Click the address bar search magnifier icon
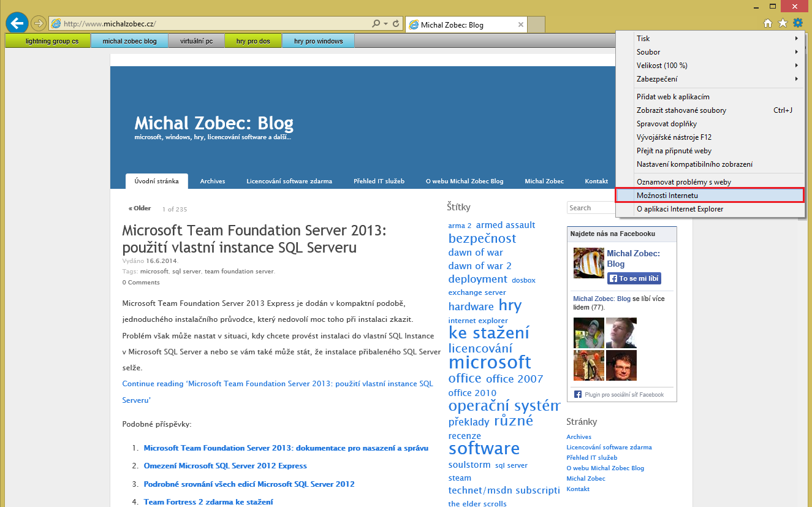This screenshot has width=812, height=507. [x=376, y=24]
